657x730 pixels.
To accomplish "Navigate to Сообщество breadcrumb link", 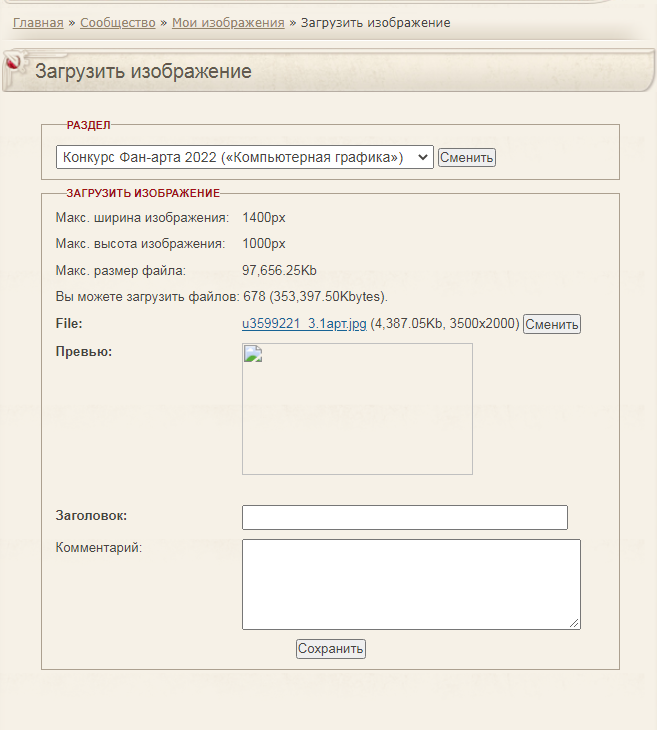I will click(x=117, y=22).
